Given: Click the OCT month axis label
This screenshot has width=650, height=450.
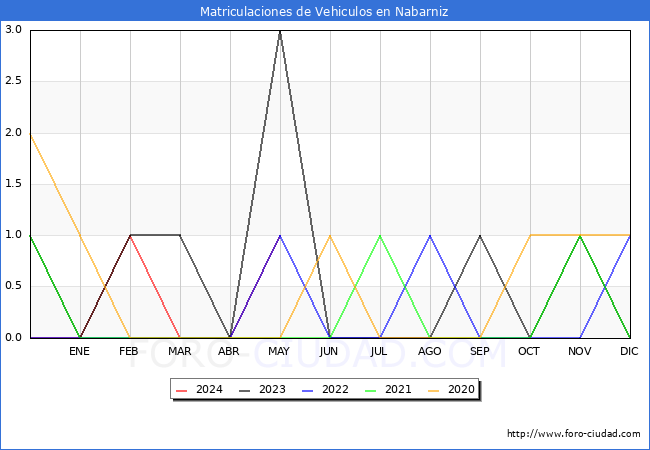Looking at the screenshot, I should pyautogui.click(x=529, y=351).
